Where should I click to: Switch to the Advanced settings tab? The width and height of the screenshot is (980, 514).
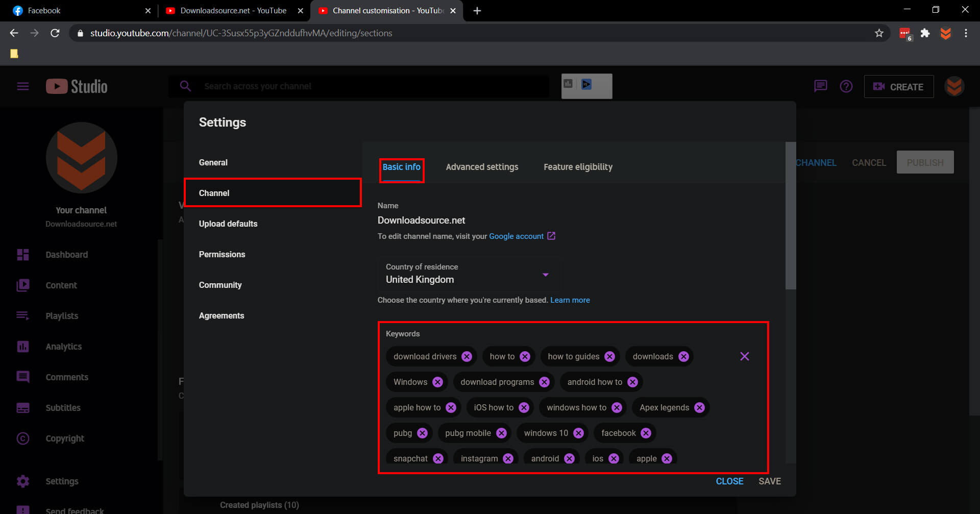pos(482,167)
